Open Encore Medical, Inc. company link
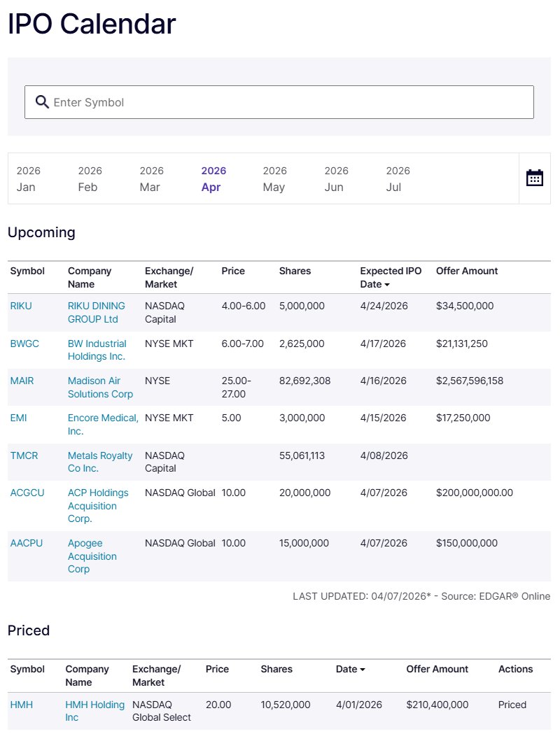This screenshot has width=560, height=741. coord(103,424)
